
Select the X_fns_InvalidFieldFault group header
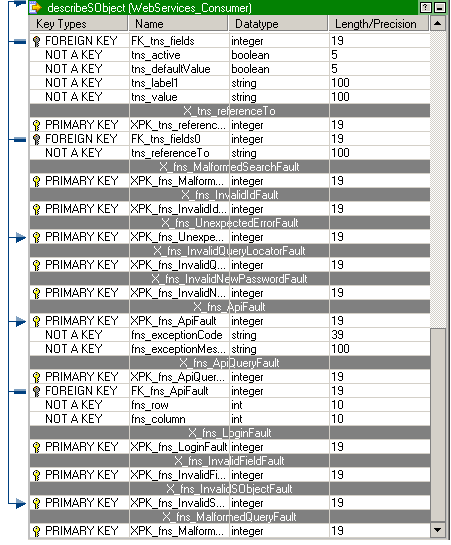coord(230,461)
